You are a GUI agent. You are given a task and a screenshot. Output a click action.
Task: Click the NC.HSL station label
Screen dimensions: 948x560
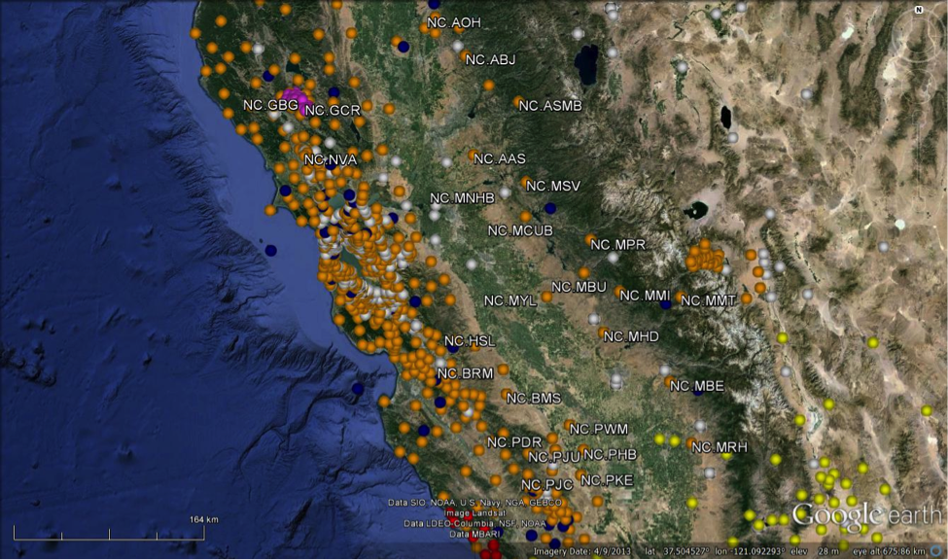[471, 341]
